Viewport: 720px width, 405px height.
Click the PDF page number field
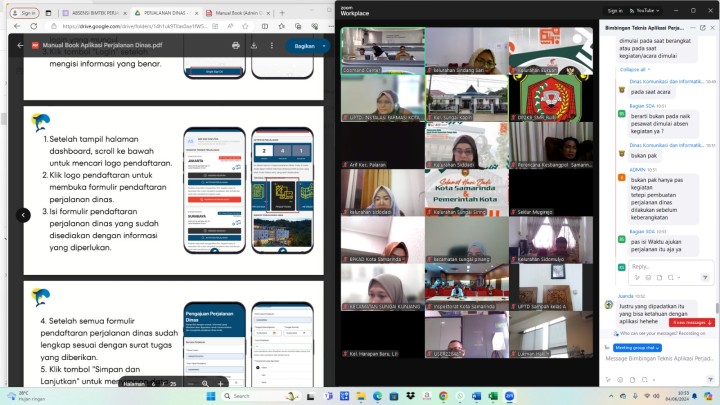pyautogui.click(x=154, y=384)
